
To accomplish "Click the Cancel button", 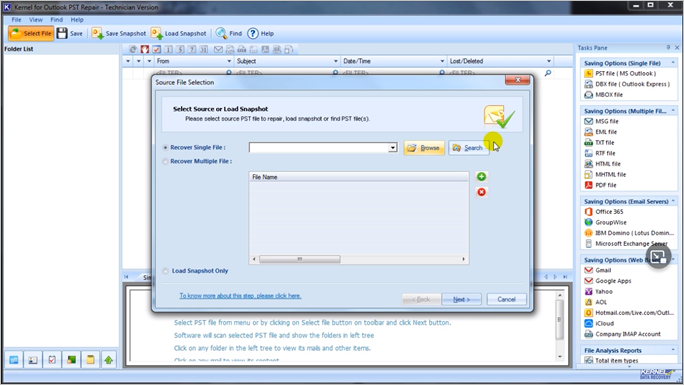I will tap(506, 300).
